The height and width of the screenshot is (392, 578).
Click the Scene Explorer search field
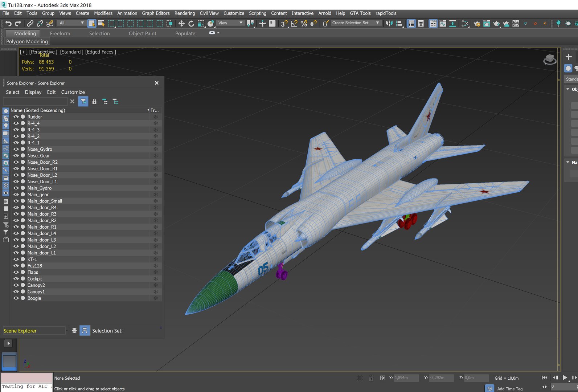coord(35,102)
